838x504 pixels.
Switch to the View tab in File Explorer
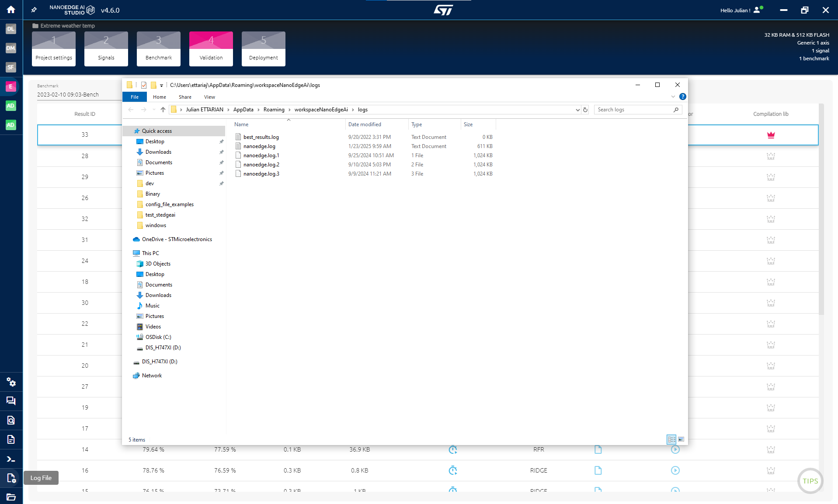[209, 97]
